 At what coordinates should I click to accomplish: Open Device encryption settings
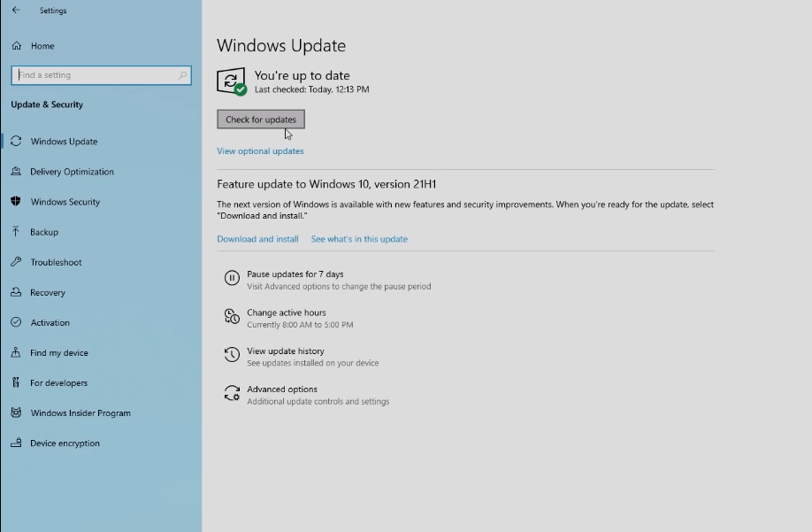point(65,443)
